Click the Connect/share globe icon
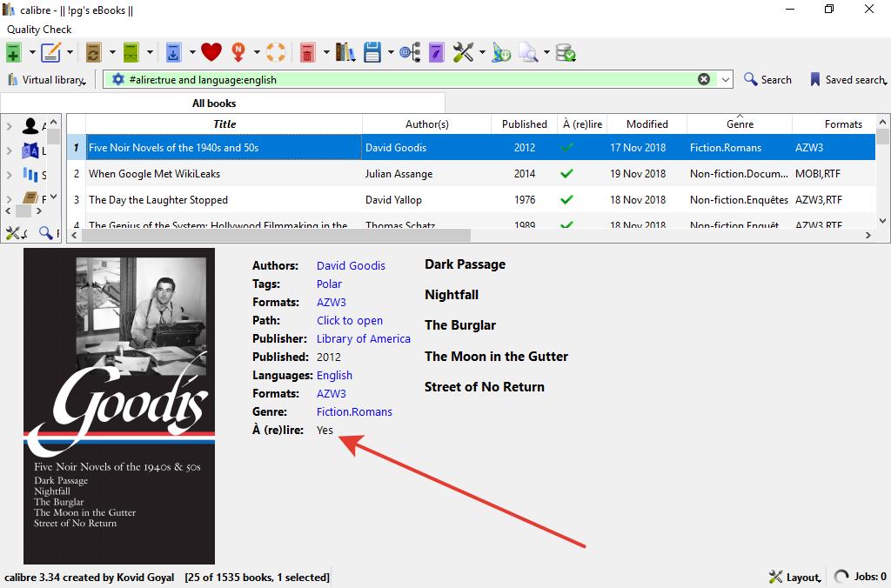 point(410,53)
